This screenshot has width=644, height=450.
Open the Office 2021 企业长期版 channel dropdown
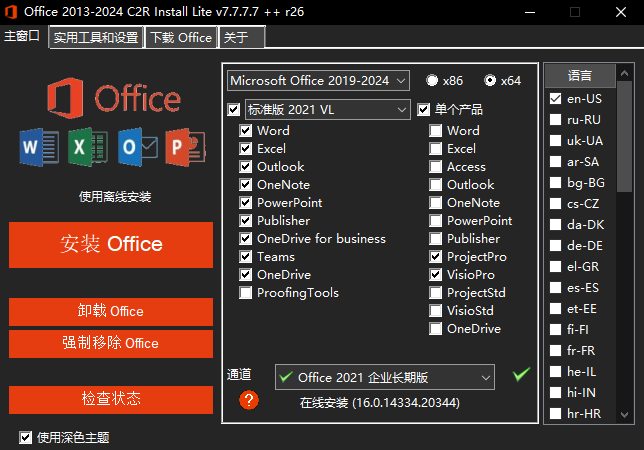click(384, 377)
